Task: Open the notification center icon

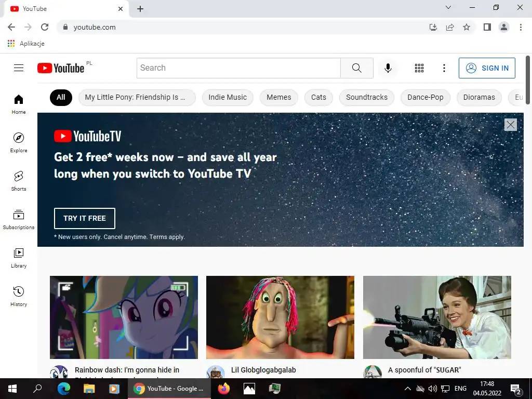Action: tap(516, 389)
